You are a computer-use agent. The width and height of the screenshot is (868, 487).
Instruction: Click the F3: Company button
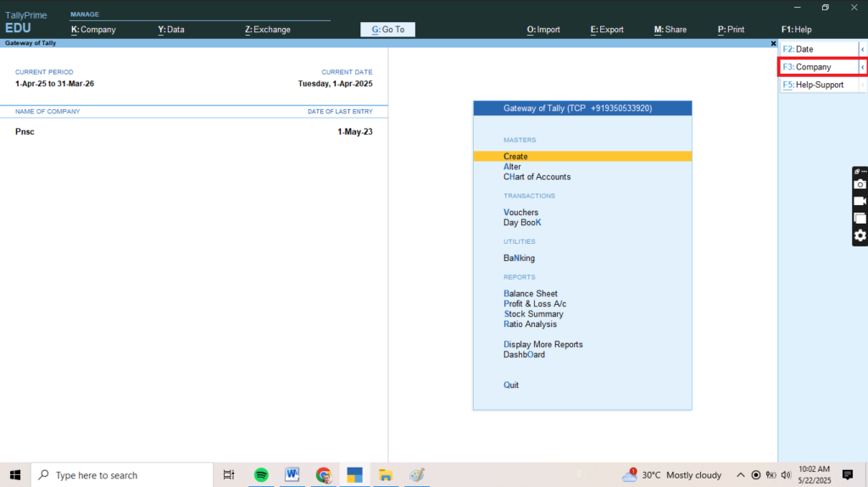pyautogui.click(x=820, y=67)
